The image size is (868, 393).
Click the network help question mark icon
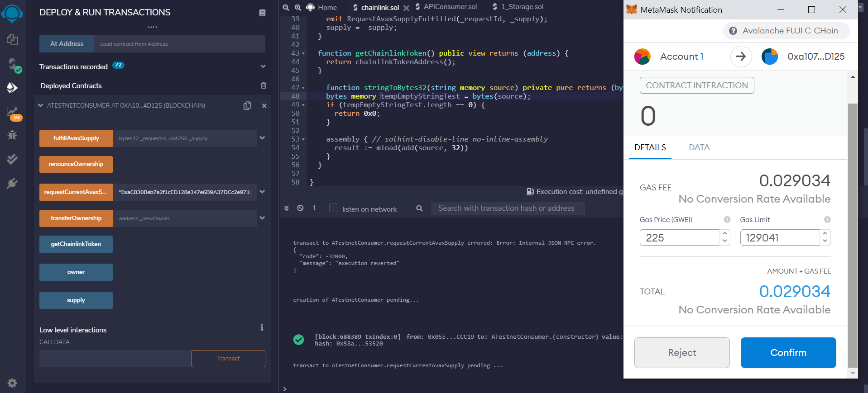pyautogui.click(x=733, y=31)
